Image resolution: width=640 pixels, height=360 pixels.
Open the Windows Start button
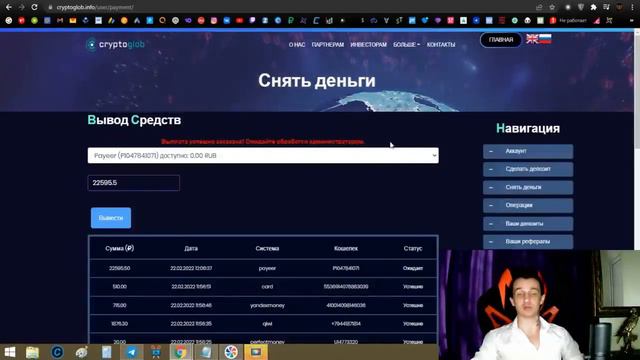point(10,352)
